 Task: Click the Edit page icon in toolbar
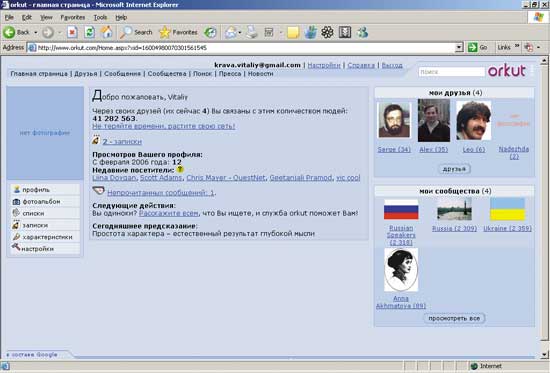(269, 33)
